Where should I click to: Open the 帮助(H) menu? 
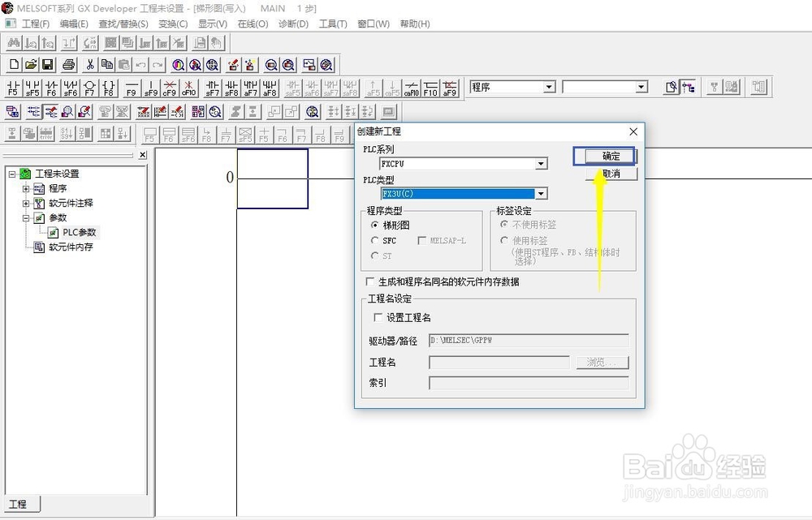415,24
